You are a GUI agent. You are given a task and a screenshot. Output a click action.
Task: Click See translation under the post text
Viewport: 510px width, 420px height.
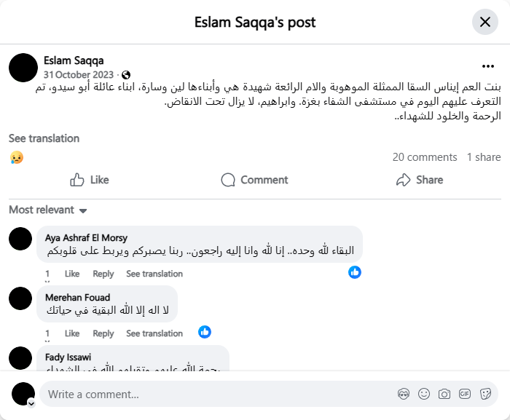[44, 138]
